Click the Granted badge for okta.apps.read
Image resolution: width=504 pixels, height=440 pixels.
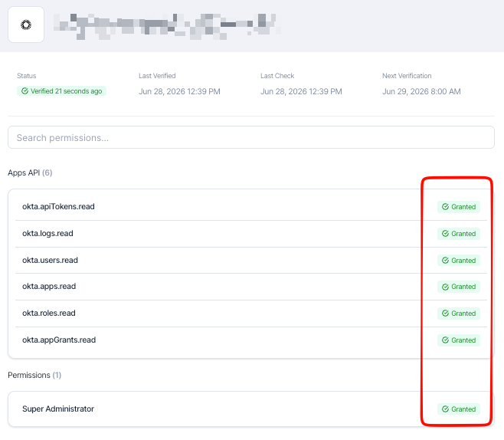tap(459, 287)
